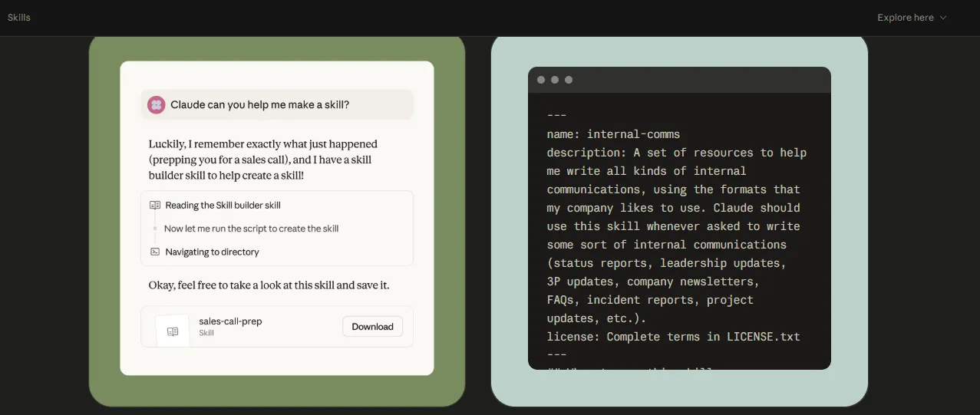Click the name: internal-comms line in the terminal
The image size is (980, 415).
[x=613, y=134]
